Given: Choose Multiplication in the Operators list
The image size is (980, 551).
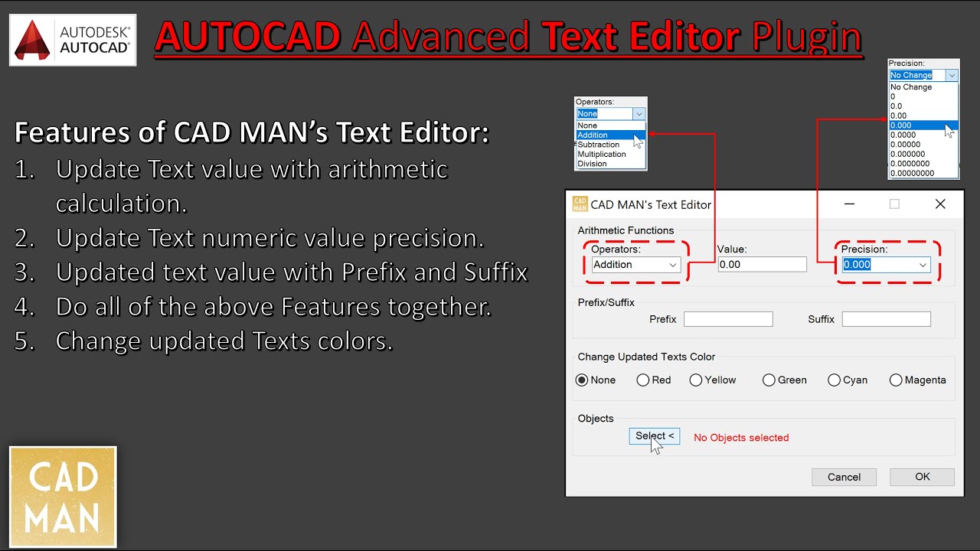Looking at the screenshot, I should 611,154.
